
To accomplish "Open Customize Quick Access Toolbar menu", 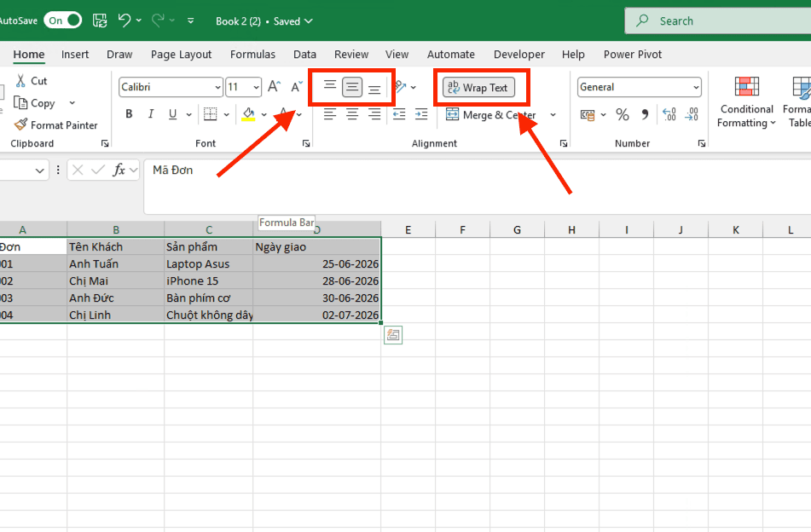I will click(x=190, y=20).
